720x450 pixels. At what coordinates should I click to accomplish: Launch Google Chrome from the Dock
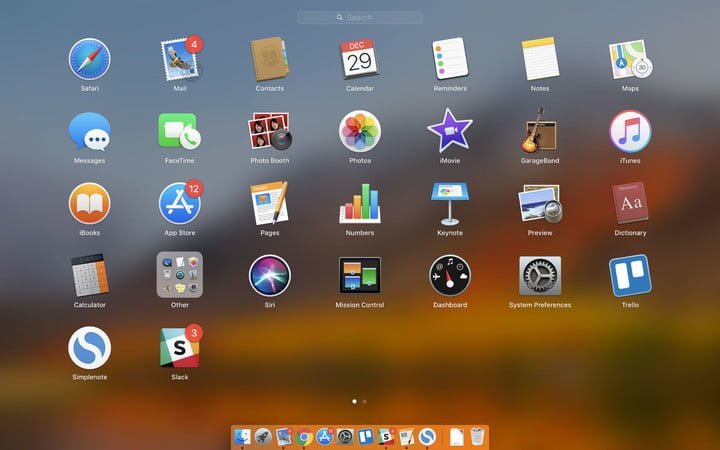click(304, 437)
